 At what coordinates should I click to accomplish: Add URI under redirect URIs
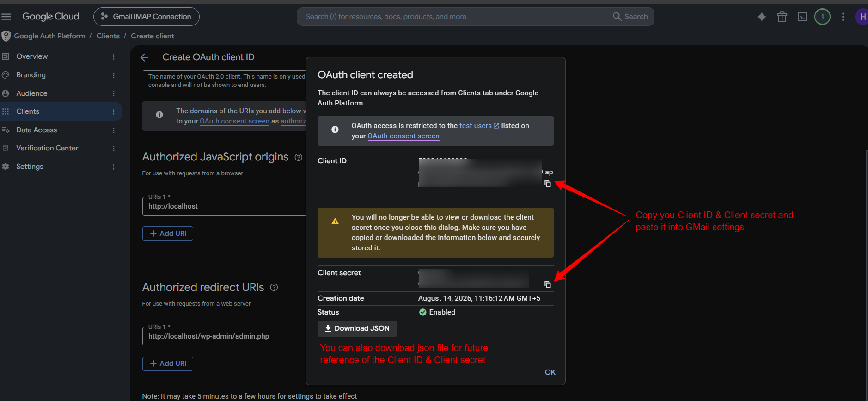pos(168,364)
